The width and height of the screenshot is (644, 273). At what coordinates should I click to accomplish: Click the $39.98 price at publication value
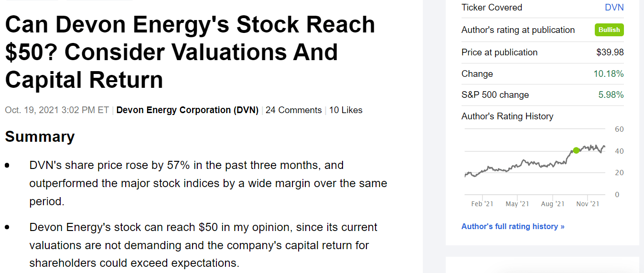610,52
